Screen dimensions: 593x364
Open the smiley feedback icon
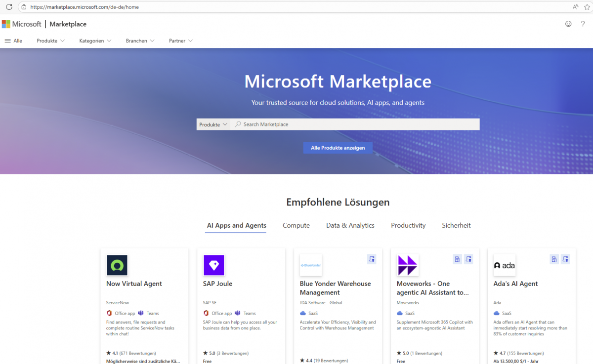tap(568, 24)
